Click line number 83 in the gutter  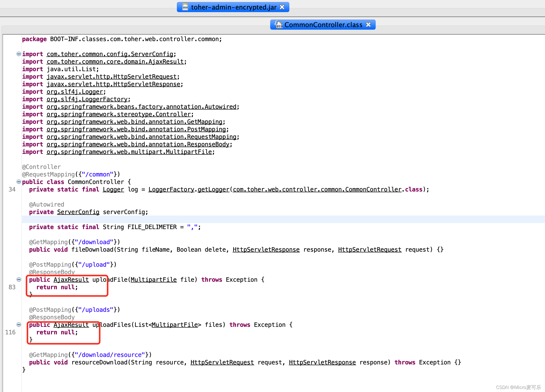[12, 287]
